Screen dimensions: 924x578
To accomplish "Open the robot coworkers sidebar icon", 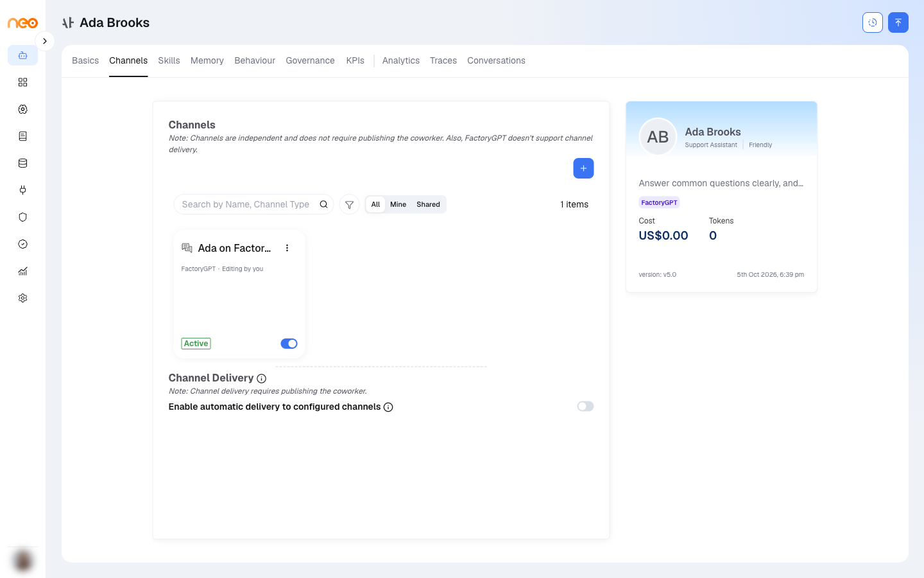I will pos(22,55).
